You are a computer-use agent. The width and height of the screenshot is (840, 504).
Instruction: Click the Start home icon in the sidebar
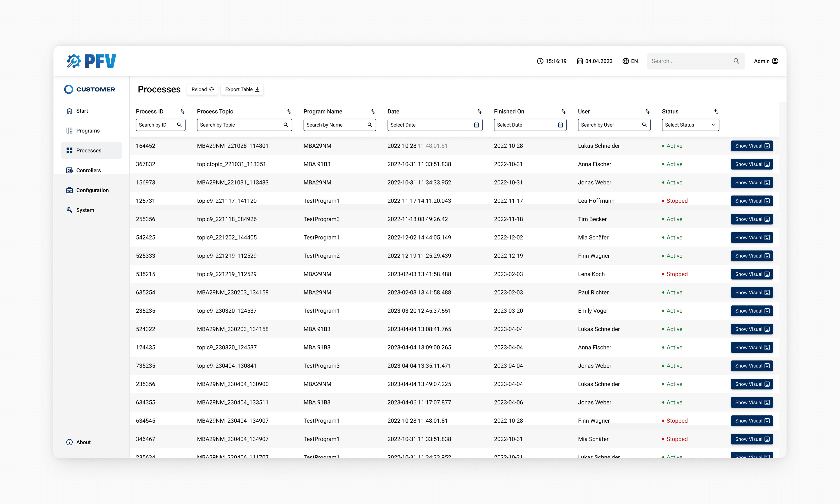[69, 111]
